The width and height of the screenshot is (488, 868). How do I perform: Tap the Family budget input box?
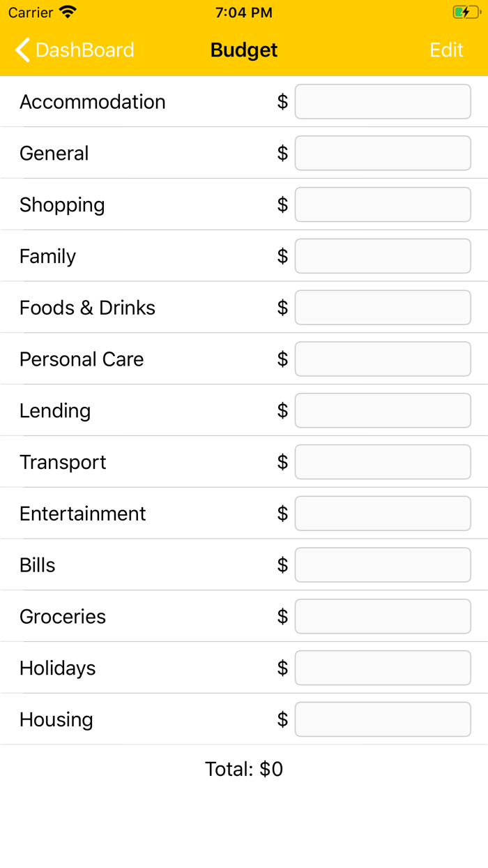pyautogui.click(x=383, y=256)
